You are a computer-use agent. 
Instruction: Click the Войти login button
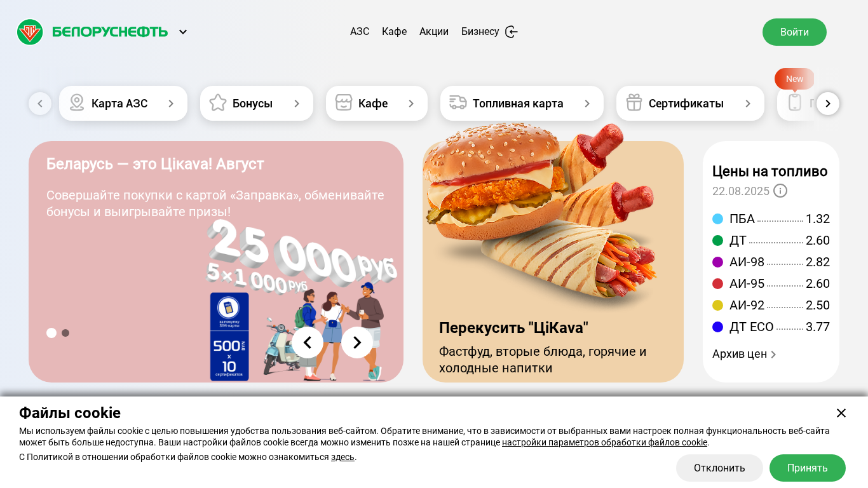(794, 32)
